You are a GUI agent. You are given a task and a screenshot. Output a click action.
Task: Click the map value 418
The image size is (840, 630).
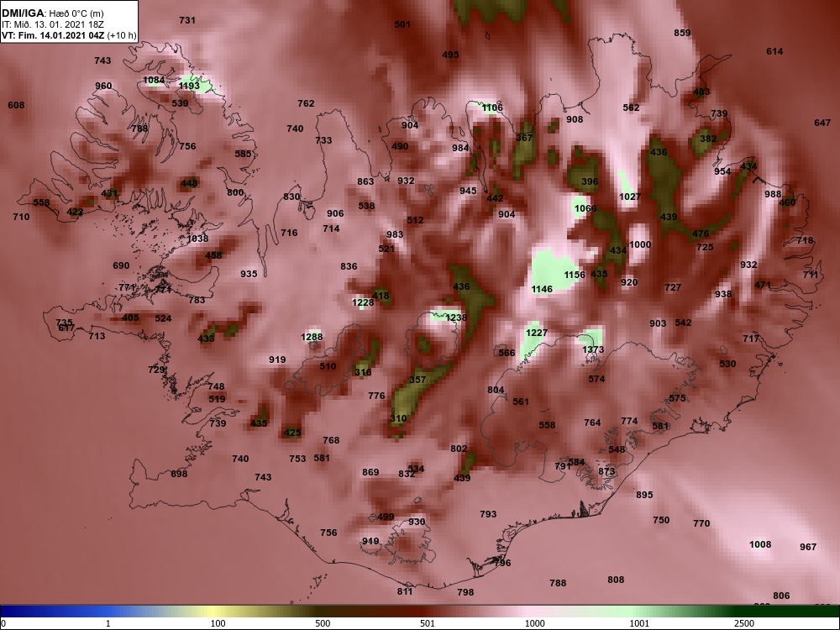(381, 296)
